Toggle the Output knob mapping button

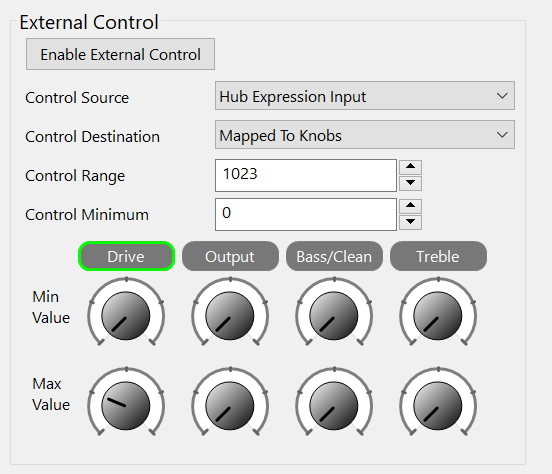click(230, 256)
